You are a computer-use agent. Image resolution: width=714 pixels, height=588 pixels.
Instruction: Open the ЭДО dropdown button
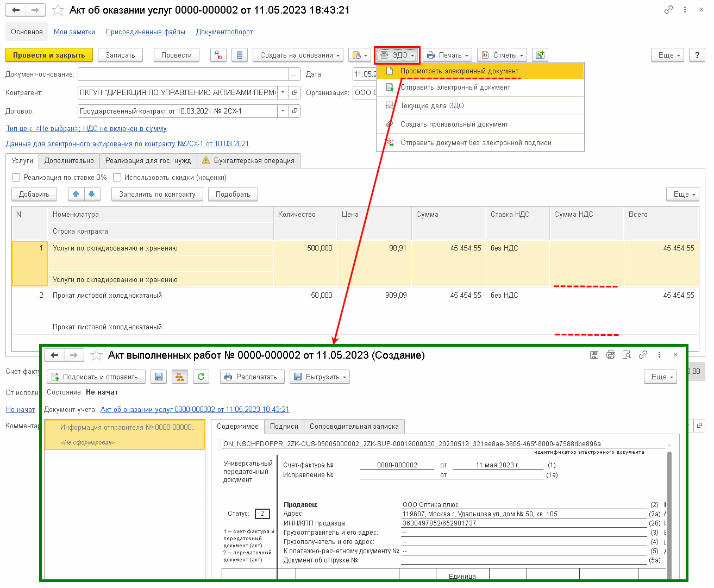[x=397, y=55]
